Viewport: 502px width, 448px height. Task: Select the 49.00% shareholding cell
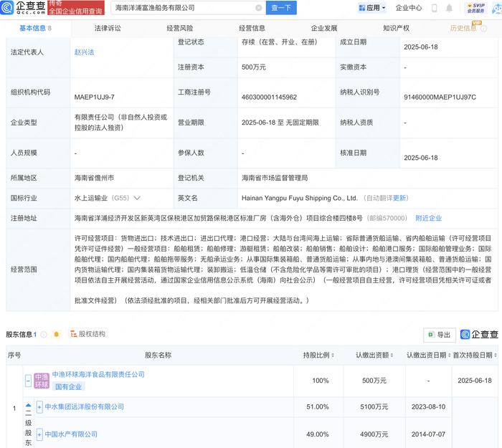click(317, 434)
